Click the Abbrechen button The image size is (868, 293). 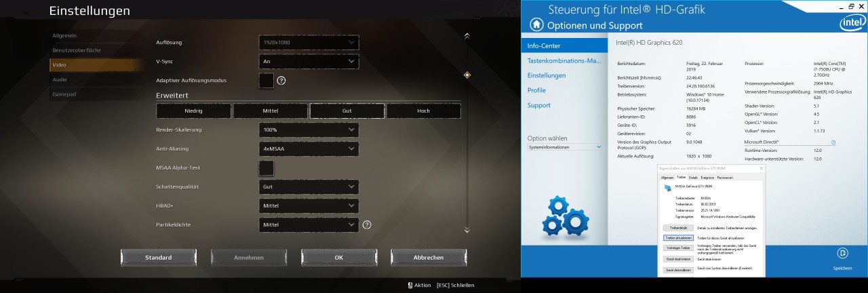tap(429, 258)
